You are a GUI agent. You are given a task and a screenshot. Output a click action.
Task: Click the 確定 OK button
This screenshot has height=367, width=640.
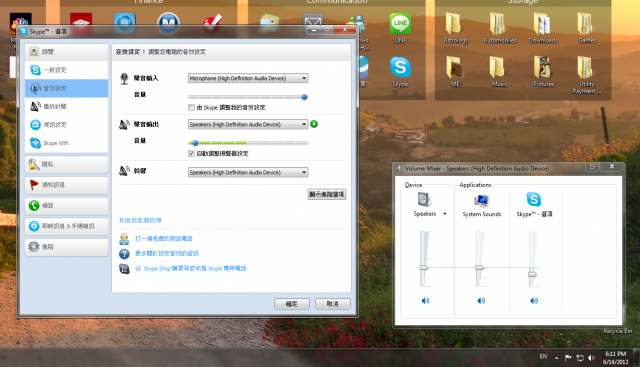tap(291, 304)
